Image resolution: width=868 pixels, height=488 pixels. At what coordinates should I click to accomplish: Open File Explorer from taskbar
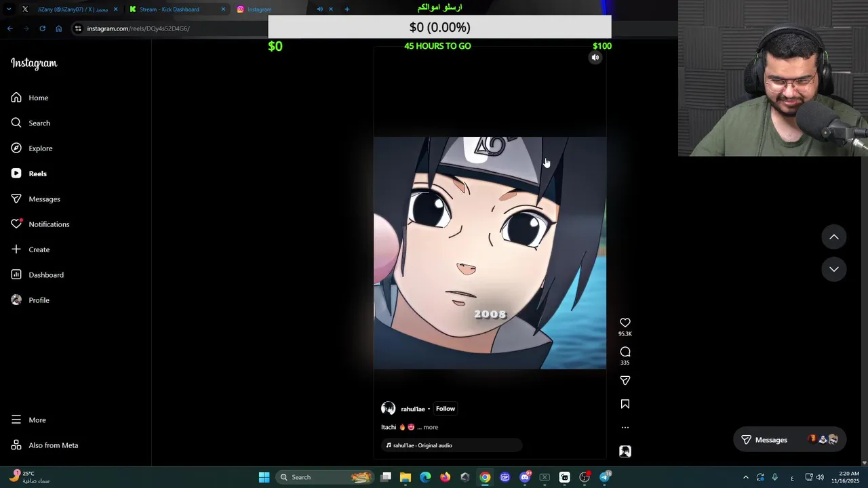click(x=406, y=477)
